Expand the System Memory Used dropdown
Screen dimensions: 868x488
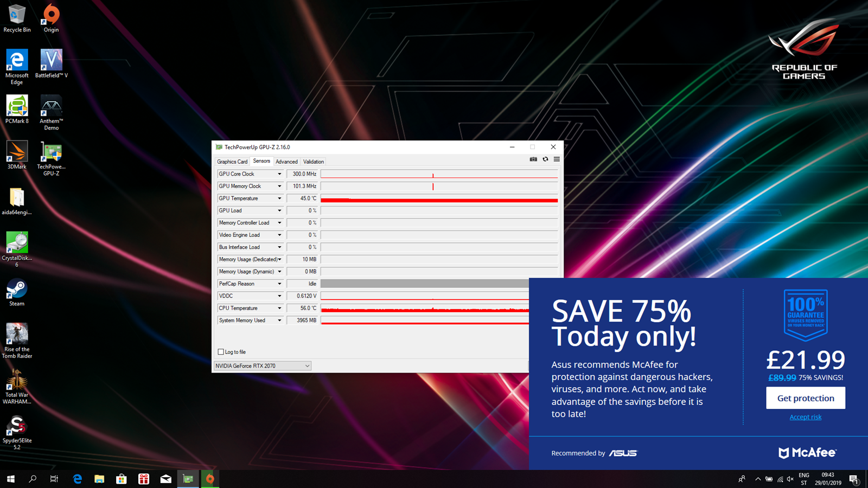pos(279,320)
